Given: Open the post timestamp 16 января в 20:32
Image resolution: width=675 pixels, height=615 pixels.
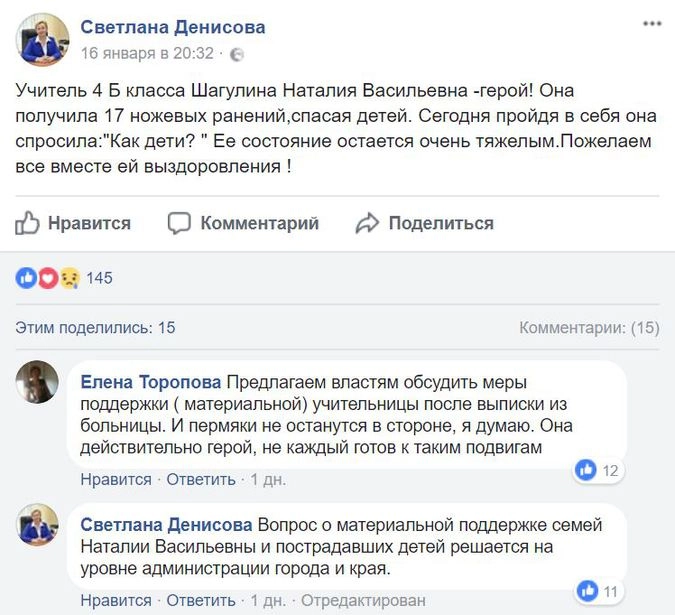Looking at the screenshot, I should 147,54.
